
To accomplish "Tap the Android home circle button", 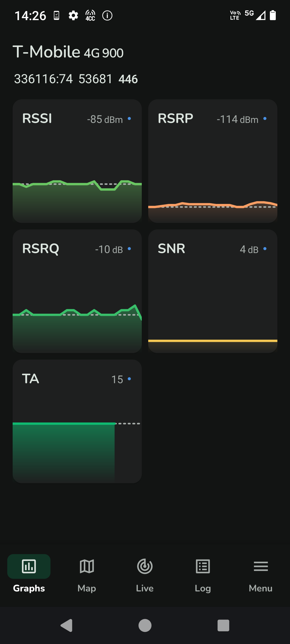I will tap(145, 625).
